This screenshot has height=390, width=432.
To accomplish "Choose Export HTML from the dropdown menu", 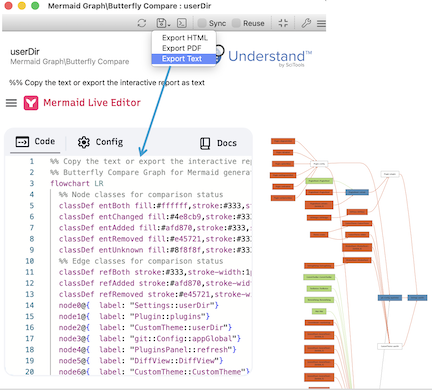I will (185, 38).
